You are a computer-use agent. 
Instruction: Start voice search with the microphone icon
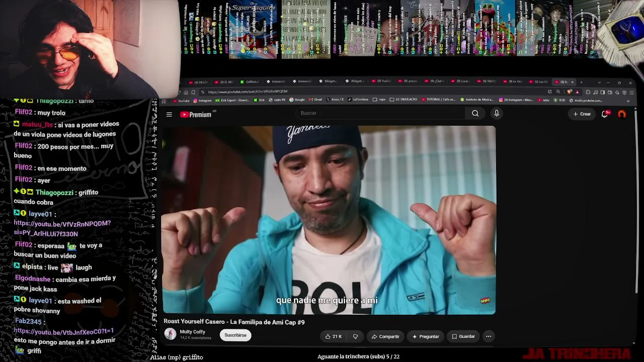click(x=497, y=113)
